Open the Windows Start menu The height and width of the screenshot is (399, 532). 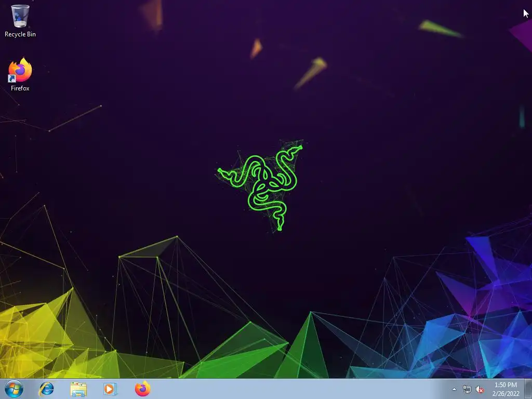click(14, 389)
